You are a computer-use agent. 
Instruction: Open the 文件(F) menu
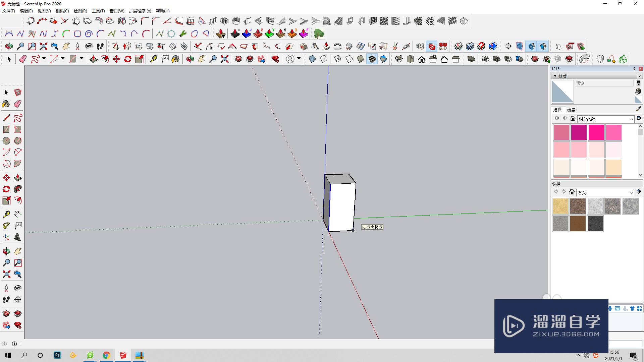tap(9, 11)
